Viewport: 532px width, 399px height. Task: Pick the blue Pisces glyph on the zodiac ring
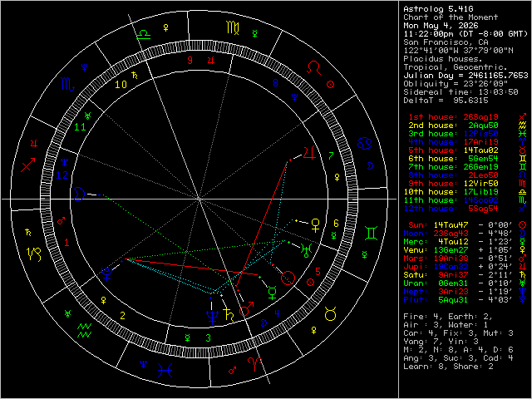click(x=165, y=371)
